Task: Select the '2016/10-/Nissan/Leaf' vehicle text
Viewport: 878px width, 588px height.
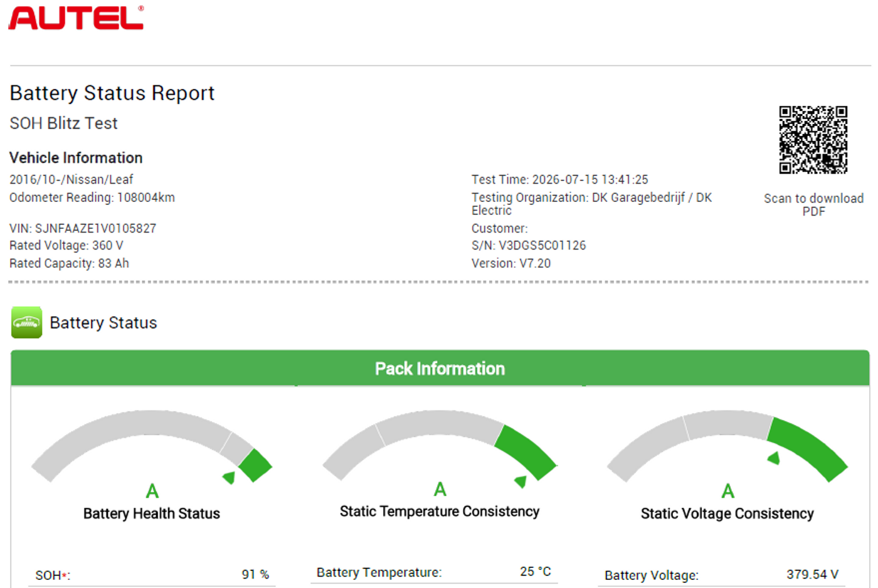Action: (71, 179)
